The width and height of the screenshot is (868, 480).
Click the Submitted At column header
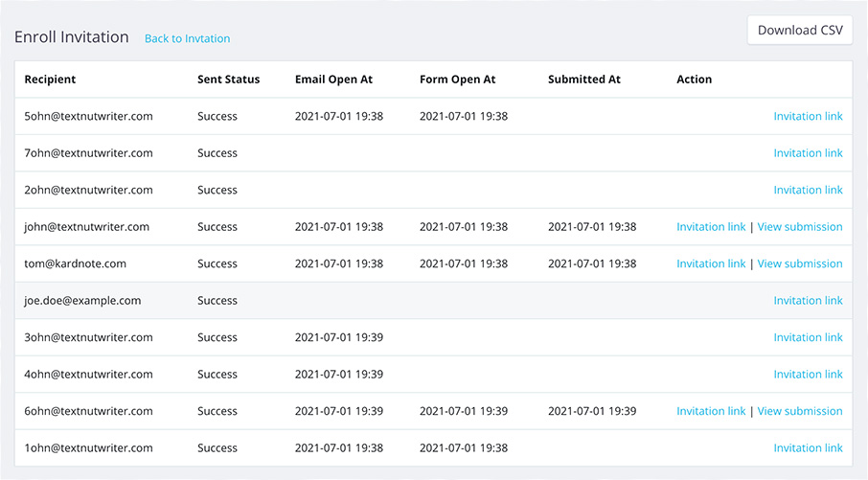coord(584,80)
